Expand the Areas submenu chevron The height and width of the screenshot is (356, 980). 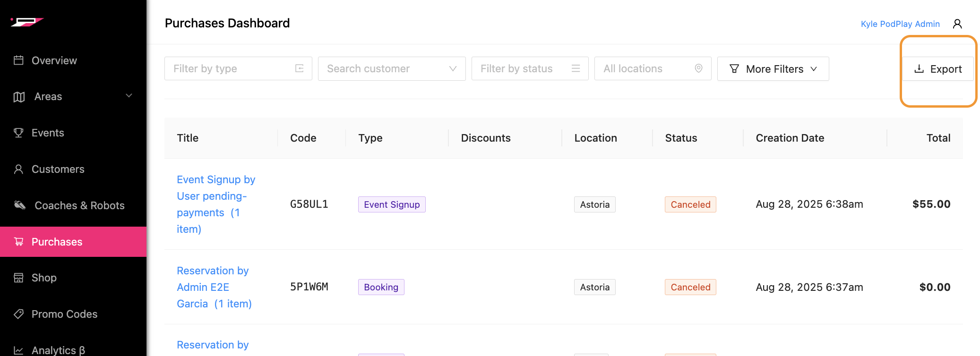pyautogui.click(x=129, y=96)
